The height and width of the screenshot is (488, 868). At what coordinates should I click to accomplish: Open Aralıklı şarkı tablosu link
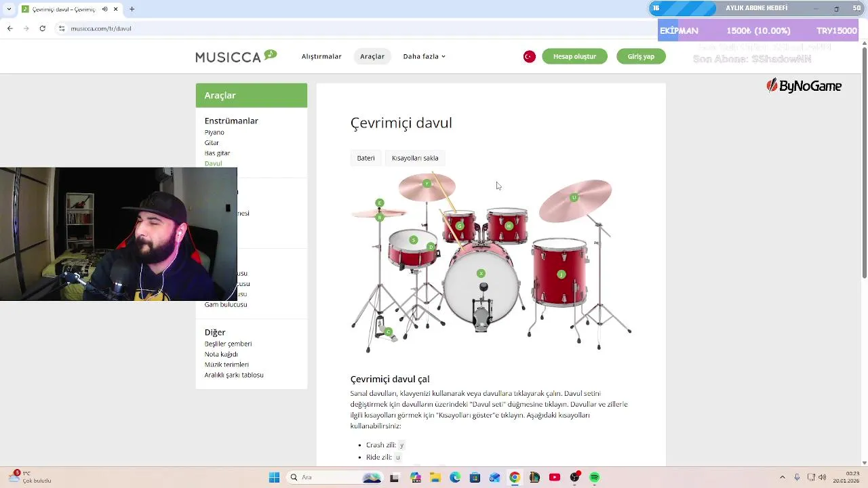point(234,375)
